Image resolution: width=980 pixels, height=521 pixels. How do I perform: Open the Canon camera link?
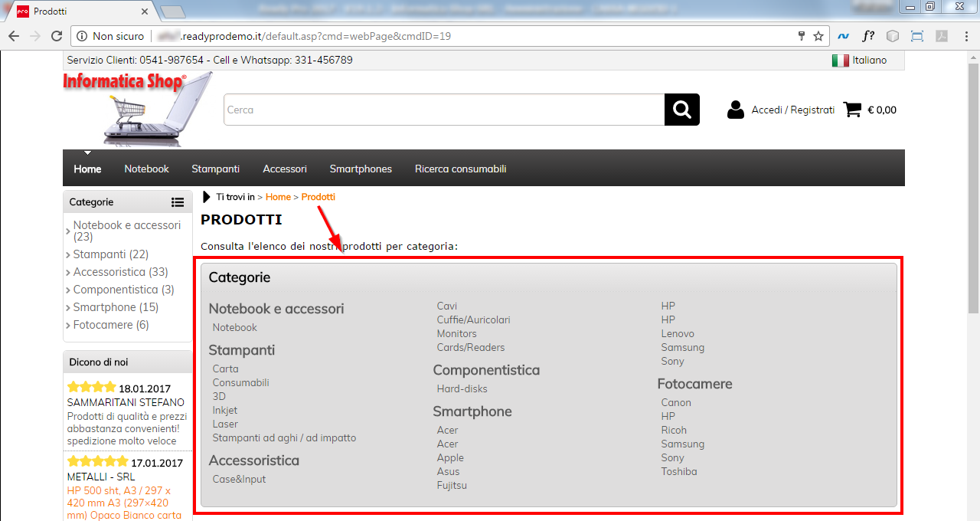(676, 402)
